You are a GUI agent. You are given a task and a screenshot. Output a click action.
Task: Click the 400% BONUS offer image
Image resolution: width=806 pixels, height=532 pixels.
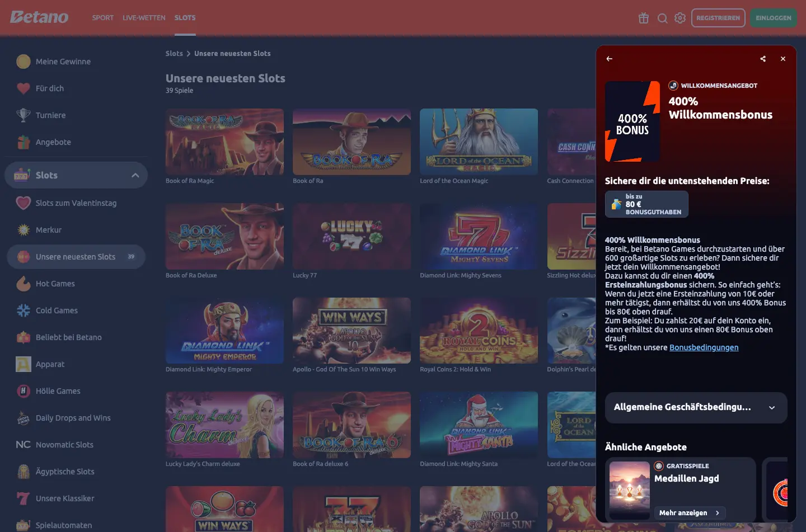click(x=632, y=121)
